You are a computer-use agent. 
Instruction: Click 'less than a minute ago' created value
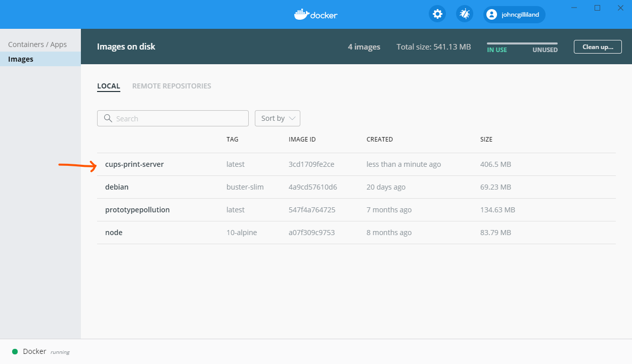point(404,164)
